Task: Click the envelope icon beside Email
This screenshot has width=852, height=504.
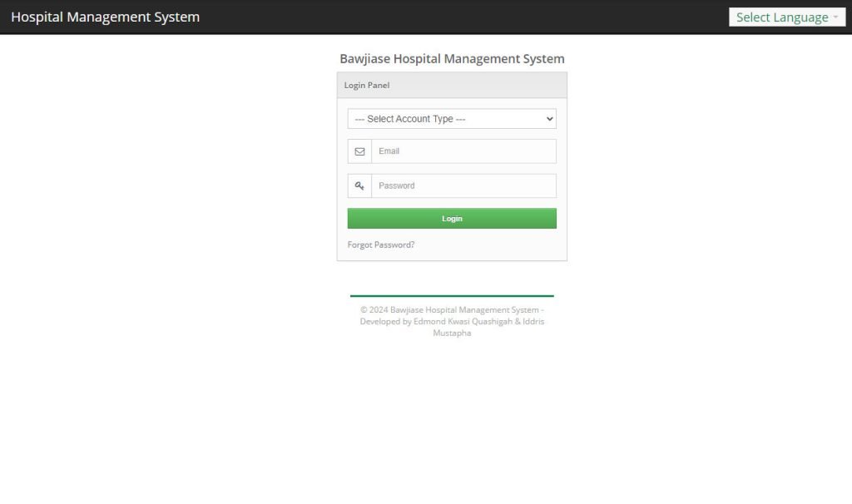Action: click(x=359, y=151)
